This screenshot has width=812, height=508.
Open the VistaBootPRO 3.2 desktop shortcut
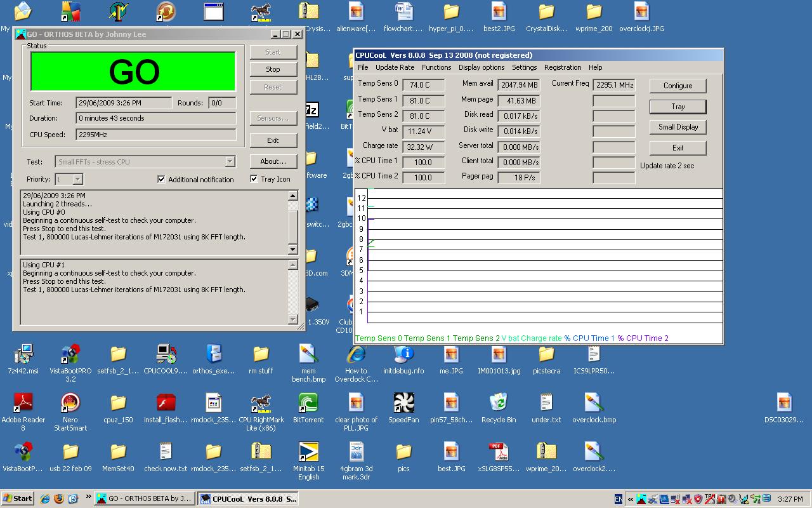pos(70,354)
